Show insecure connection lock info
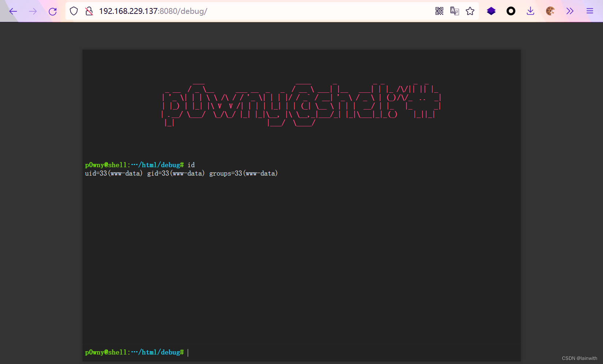Image resolution: width=603 pixels, height=364 pixels. tap(89, 11)
